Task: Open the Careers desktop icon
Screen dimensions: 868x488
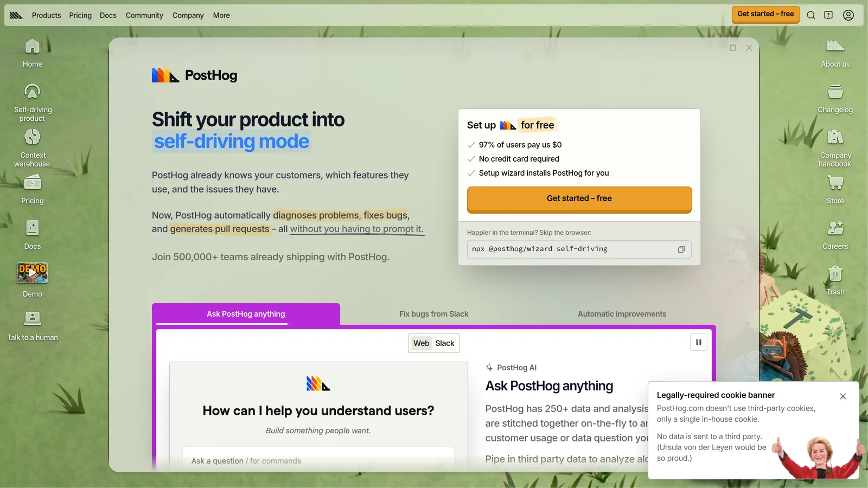Action: pyautogui.click(x=835, y=235)
